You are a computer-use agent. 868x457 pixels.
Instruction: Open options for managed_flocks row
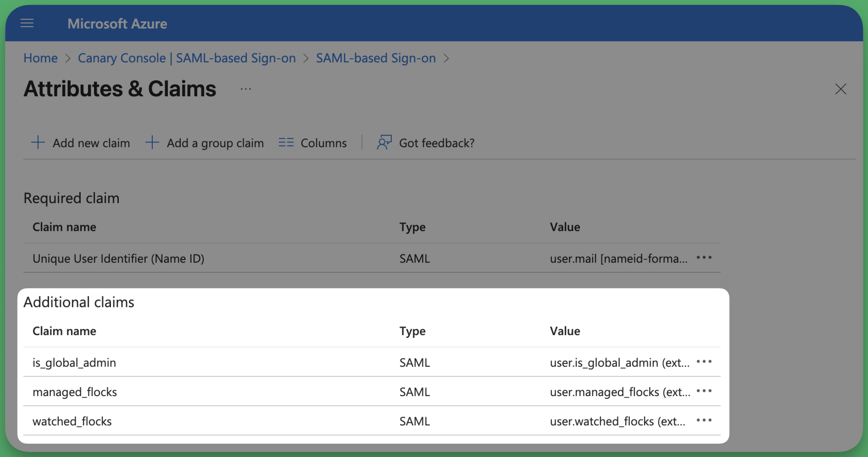[x=704, y=391]
